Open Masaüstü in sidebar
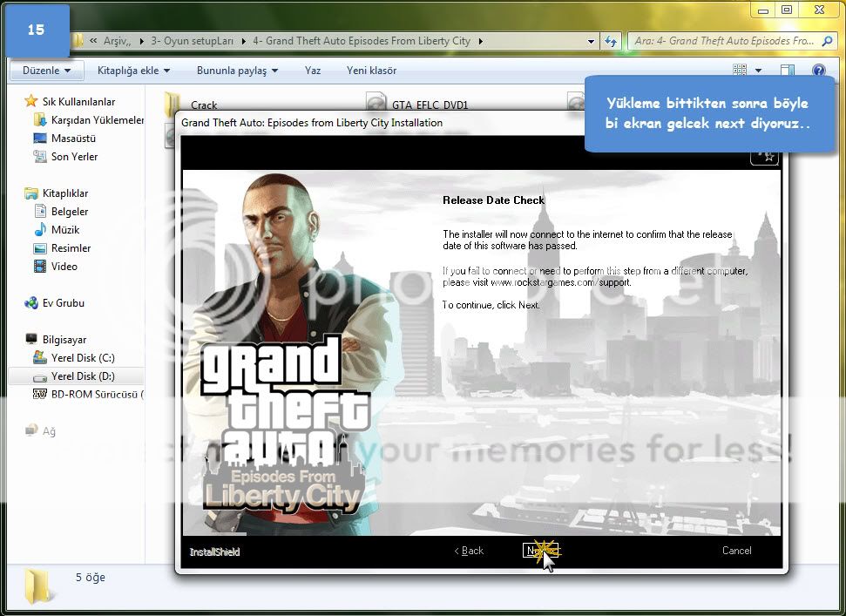 73,138
